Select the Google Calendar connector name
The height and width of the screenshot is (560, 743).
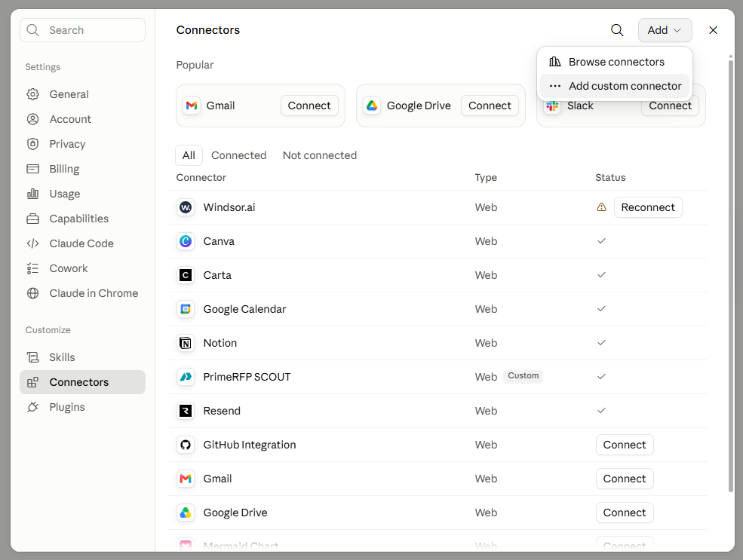tap(244, 309)
